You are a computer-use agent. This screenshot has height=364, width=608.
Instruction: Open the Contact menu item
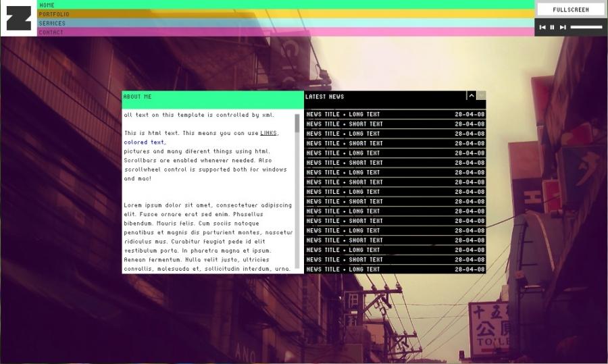pyautogui.click(x=286, y=32)
